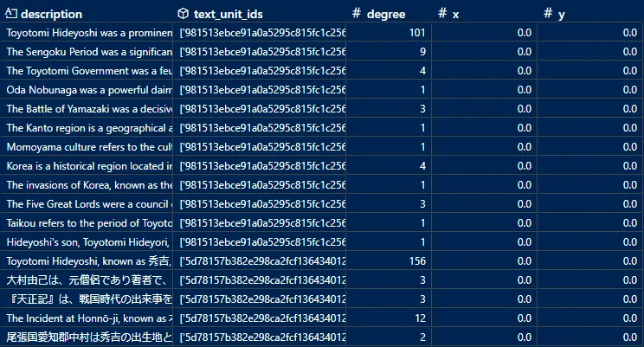Select 'Toyotomi Hideyoshi, known as 秀吉' cell
This screenshot has width=644, height=347.
coord(87,261)
